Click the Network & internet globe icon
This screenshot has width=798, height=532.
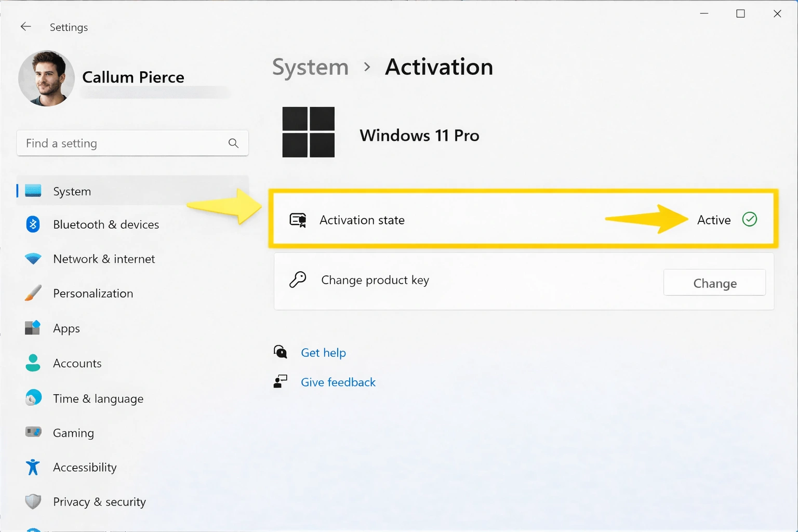pyautogui.click(x=32, y=258)
